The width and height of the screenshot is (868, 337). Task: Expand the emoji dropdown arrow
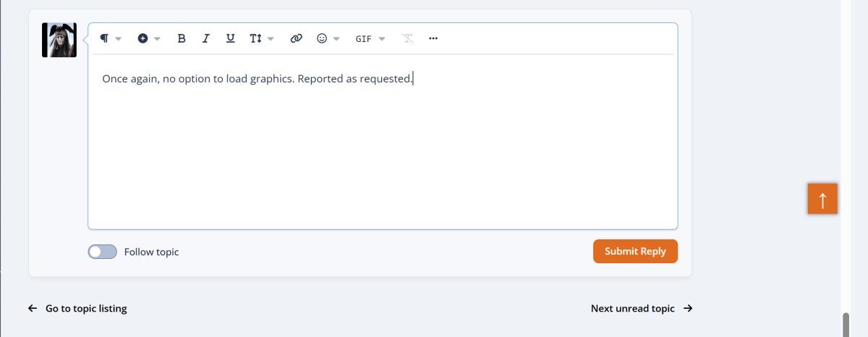(x=336, y=39)
